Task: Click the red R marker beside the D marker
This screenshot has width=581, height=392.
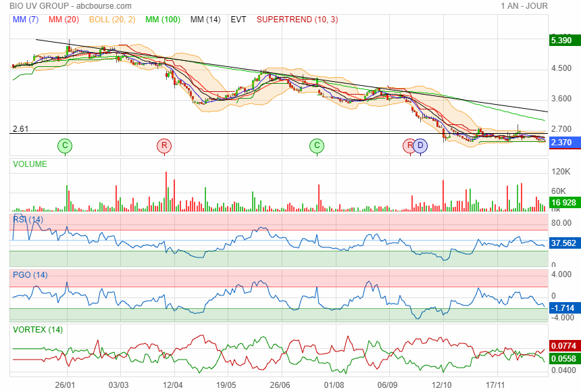Action: [x=408, y=146]
